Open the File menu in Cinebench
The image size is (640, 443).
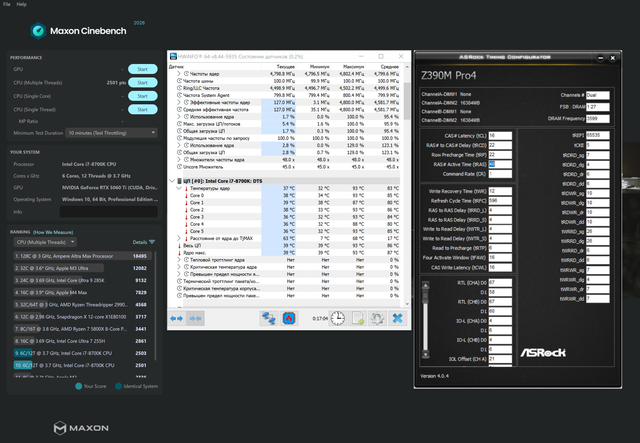tap(7, 4)
